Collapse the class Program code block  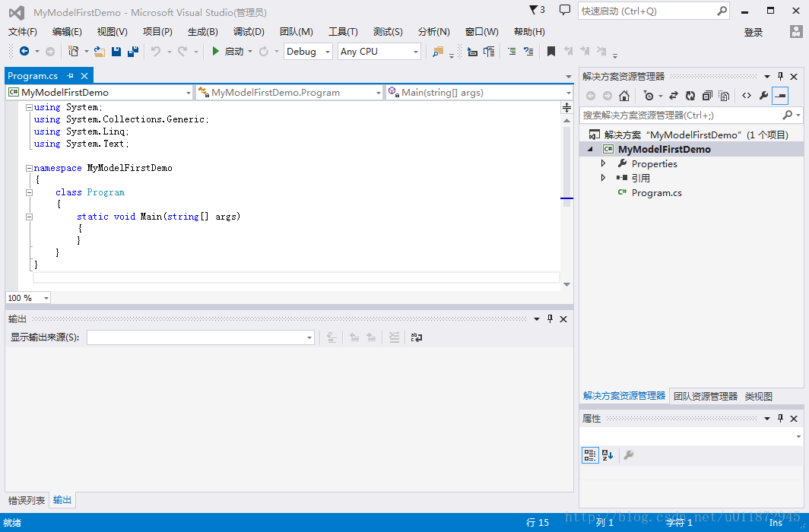coord(30,192)
